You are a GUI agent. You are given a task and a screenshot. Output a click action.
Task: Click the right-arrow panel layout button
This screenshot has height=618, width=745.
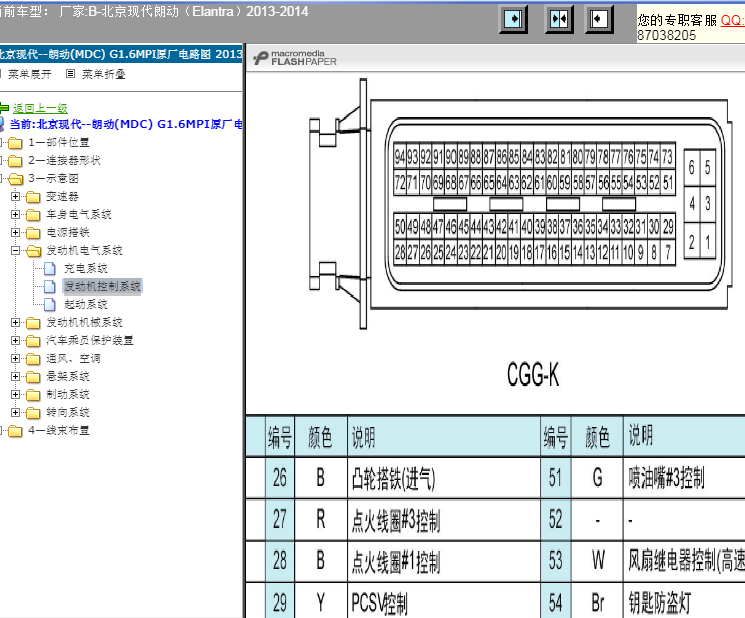pos(513,19)
